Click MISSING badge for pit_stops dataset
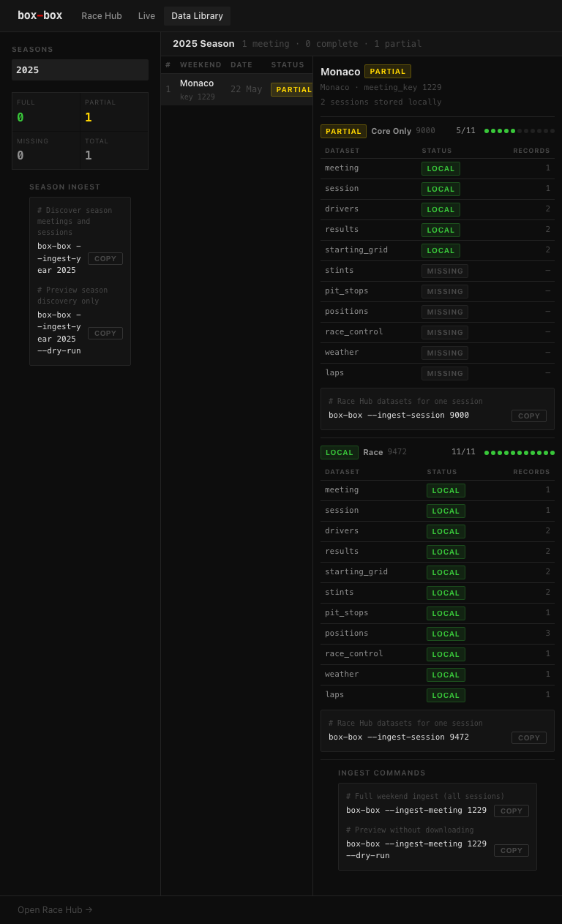Image resolution: width=562 pixels, height=924 pixels. point(445,291)
